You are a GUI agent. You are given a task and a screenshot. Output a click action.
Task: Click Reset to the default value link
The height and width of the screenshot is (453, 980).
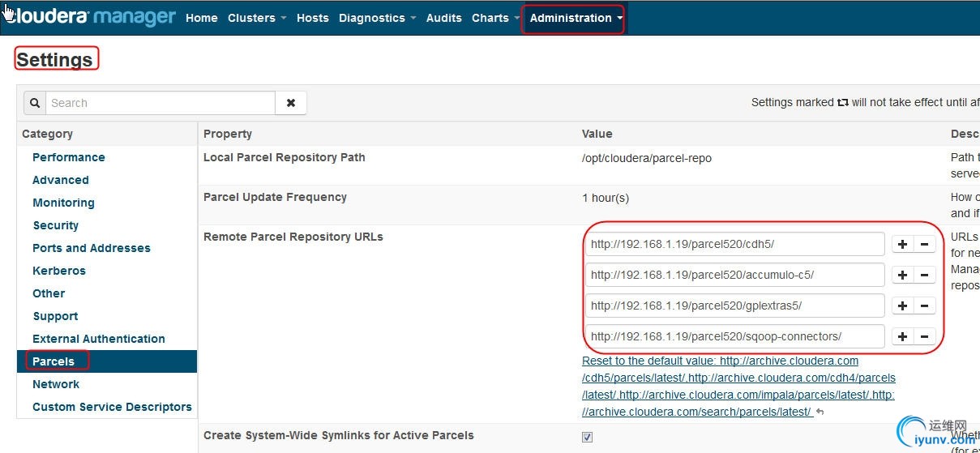[x=738, y=387]
